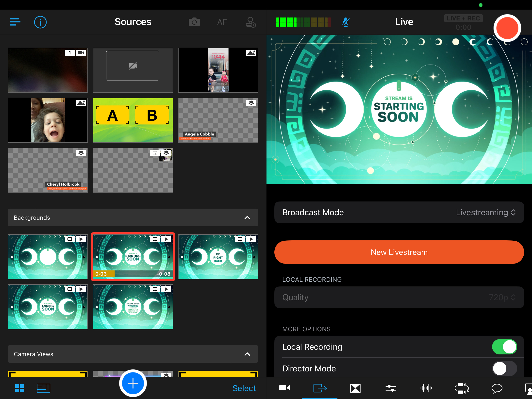
Task: Tap the info circle icon
Action: [40, 22]
